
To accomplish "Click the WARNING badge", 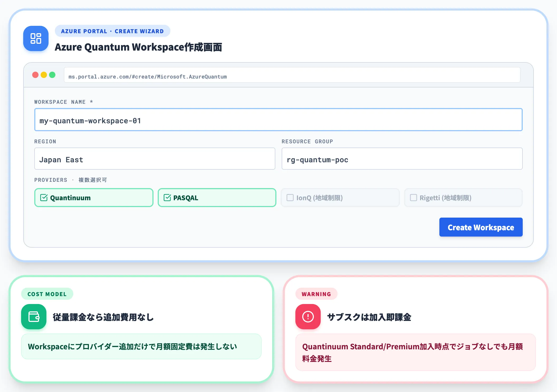I will [x=316, y=294].
